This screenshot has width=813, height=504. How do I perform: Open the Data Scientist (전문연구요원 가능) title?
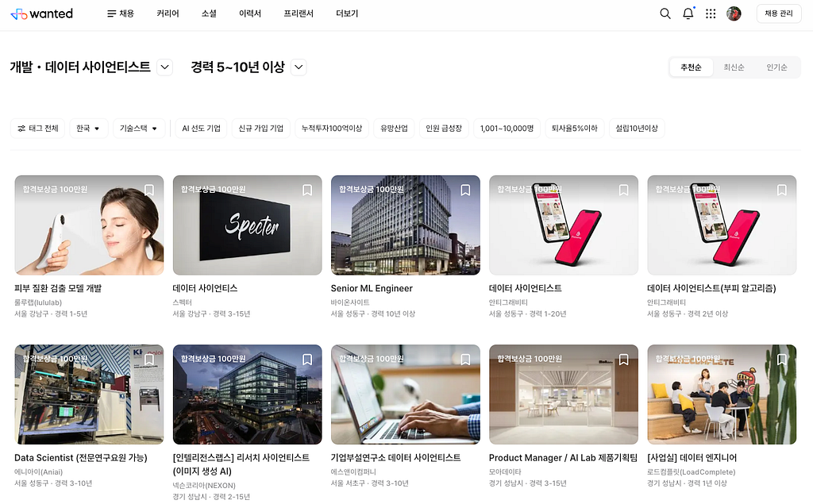(81, 458)
